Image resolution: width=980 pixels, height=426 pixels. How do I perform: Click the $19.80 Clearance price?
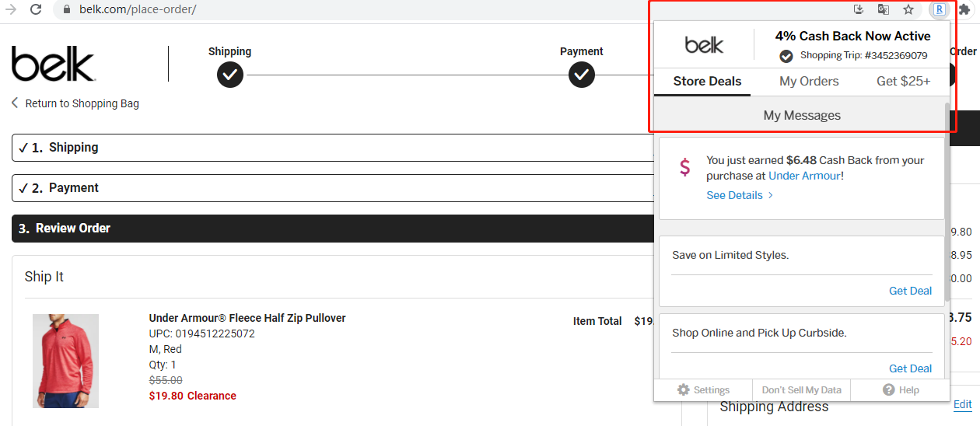click(x=192, y=396)
